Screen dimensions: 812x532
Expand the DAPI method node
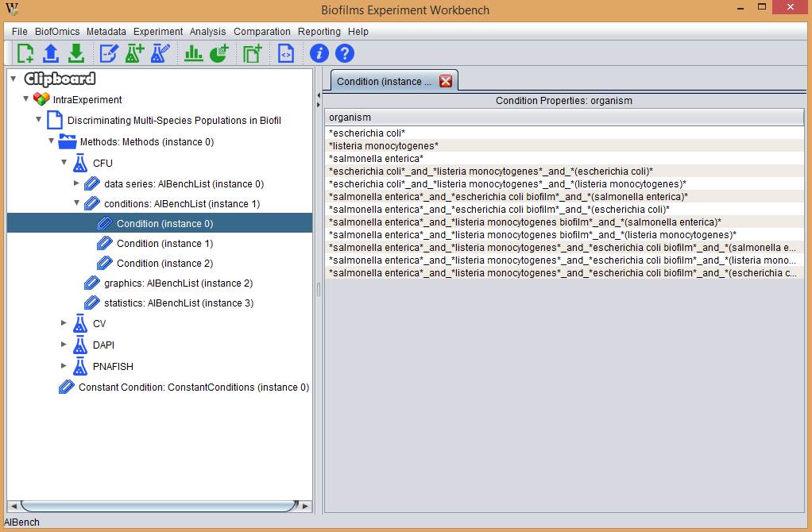[x=64, y=344]
